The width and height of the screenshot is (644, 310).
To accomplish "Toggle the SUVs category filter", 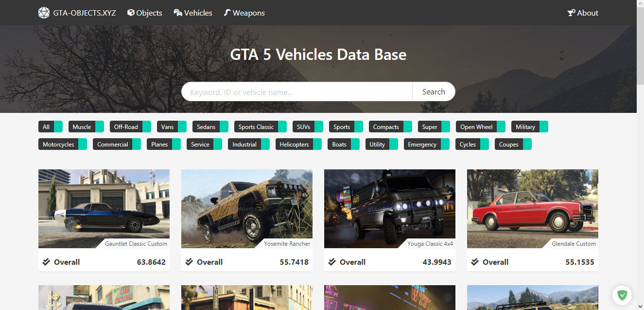I will point(308,127).
